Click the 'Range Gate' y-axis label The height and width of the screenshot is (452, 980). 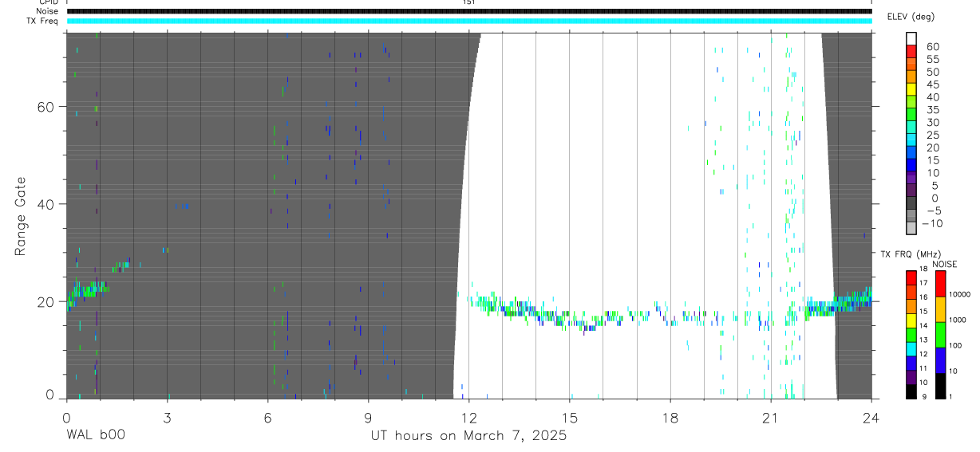pyautogui.click(x=20, y=216)
